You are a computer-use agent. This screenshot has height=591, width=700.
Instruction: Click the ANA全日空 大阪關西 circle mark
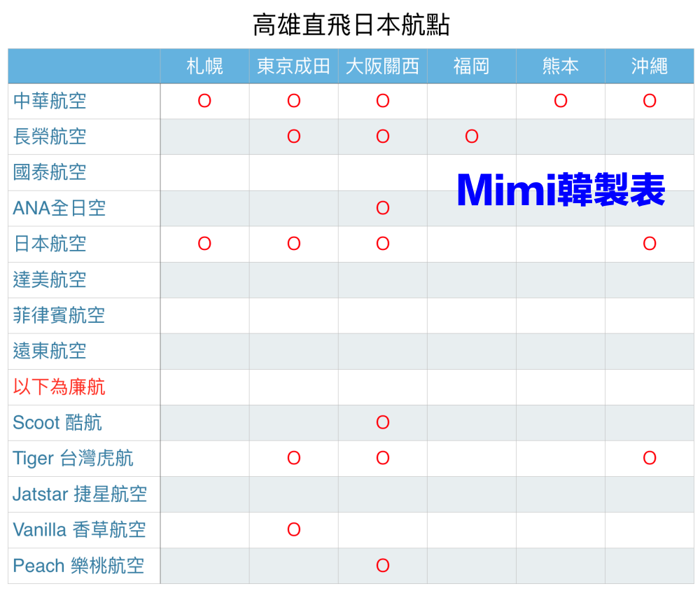coord(383,208)
